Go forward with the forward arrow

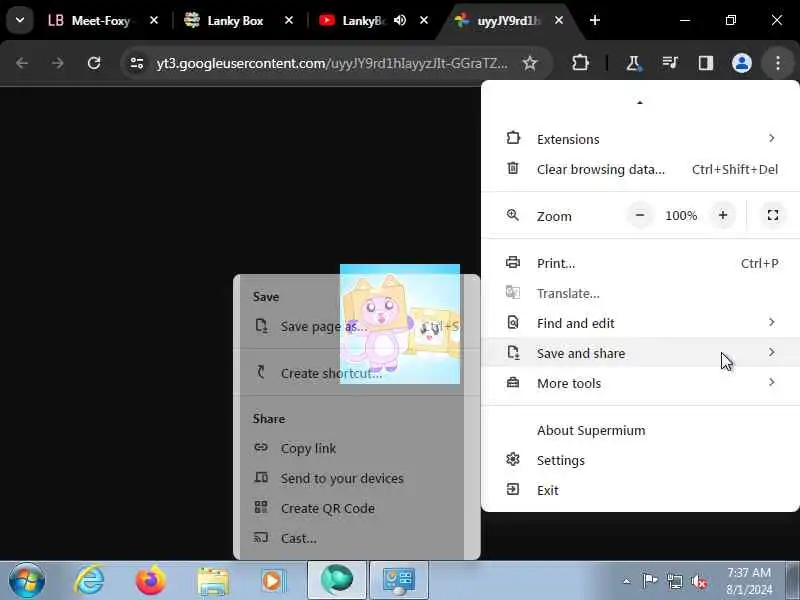pyautogui.click(x=58, y=63)
